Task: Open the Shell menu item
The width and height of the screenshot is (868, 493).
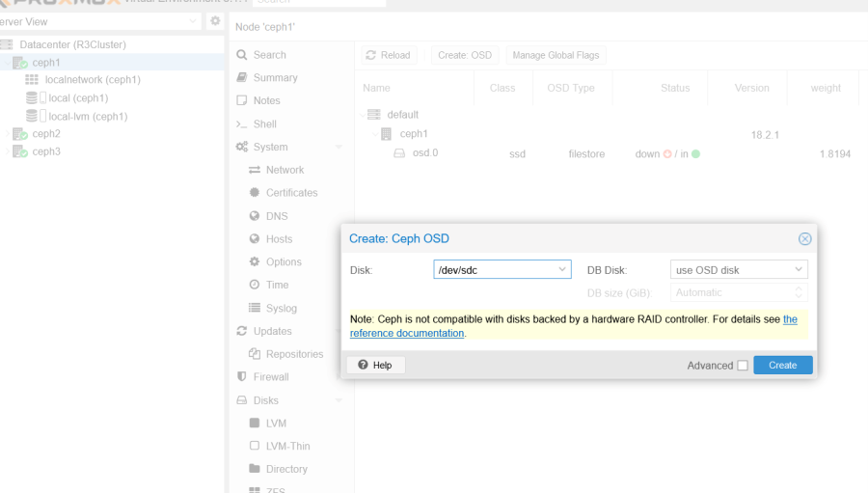Action: pyautogui.click(x=264, y=123)
